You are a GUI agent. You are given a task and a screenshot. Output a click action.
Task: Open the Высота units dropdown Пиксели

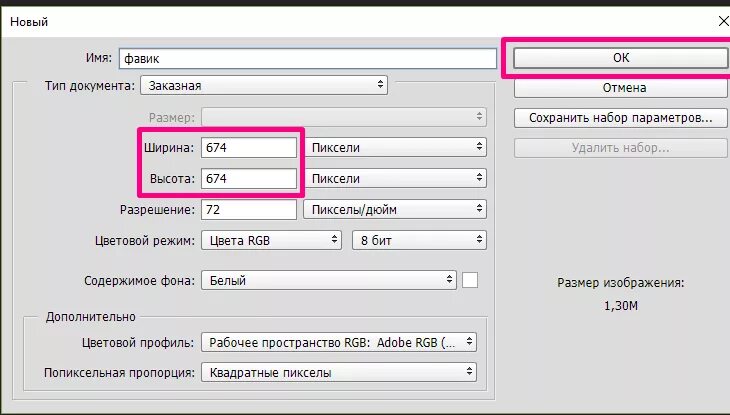pyautogui.click(x=395, y=178)
